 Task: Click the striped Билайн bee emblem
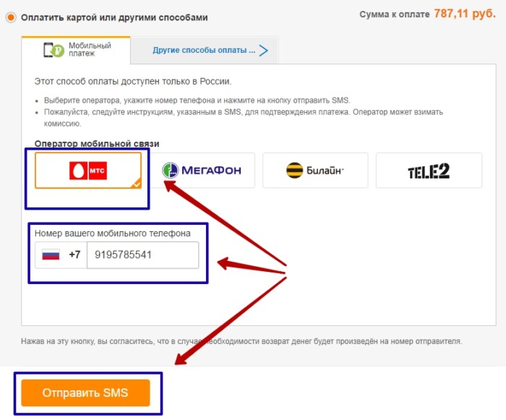[293, 171]
